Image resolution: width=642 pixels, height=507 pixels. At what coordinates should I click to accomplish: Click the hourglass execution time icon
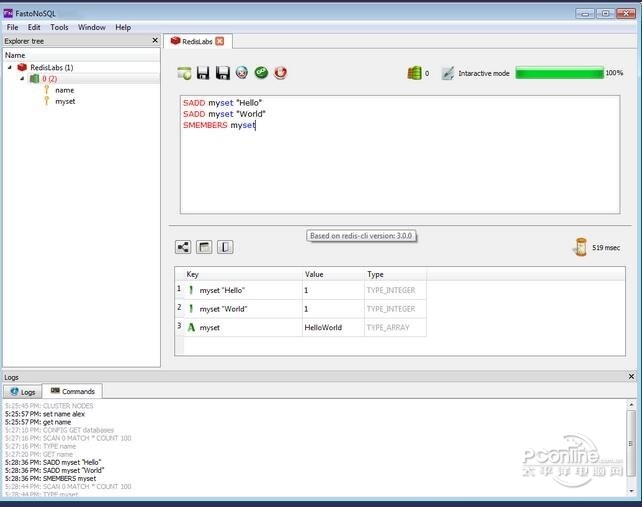tap(581, 247)
